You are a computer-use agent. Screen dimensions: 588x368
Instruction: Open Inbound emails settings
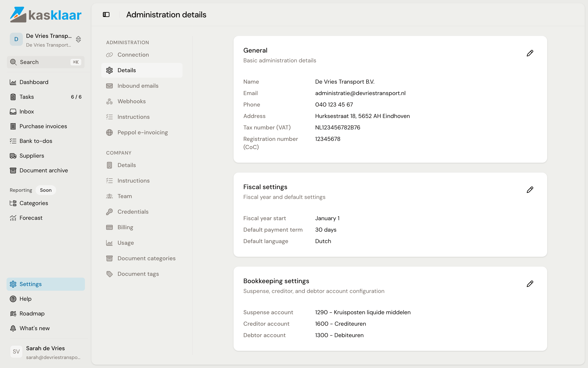point(142,86)
